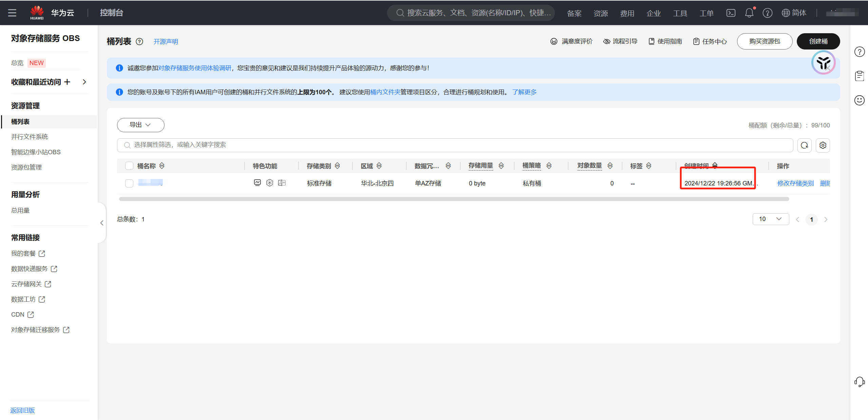Expand 收藏和最近访问 chevron
Screen dimensions: 868x420
pyautogui.click(x=84, y=82)
